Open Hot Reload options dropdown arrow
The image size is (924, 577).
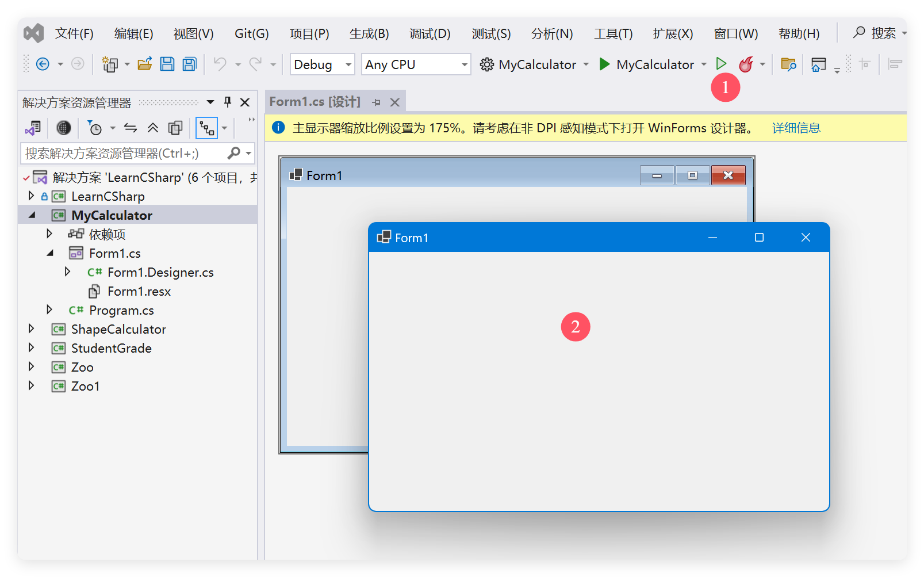pyautogui.click(x=762, y=64)
